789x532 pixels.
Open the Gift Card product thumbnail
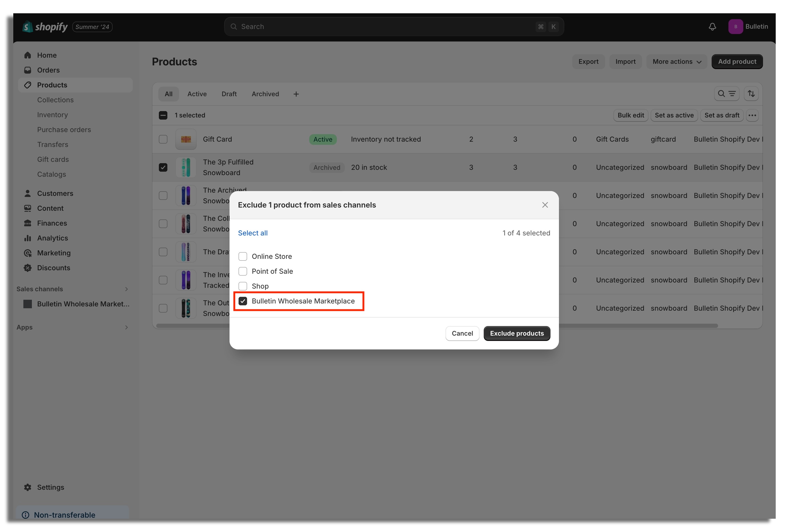(186, 140)
